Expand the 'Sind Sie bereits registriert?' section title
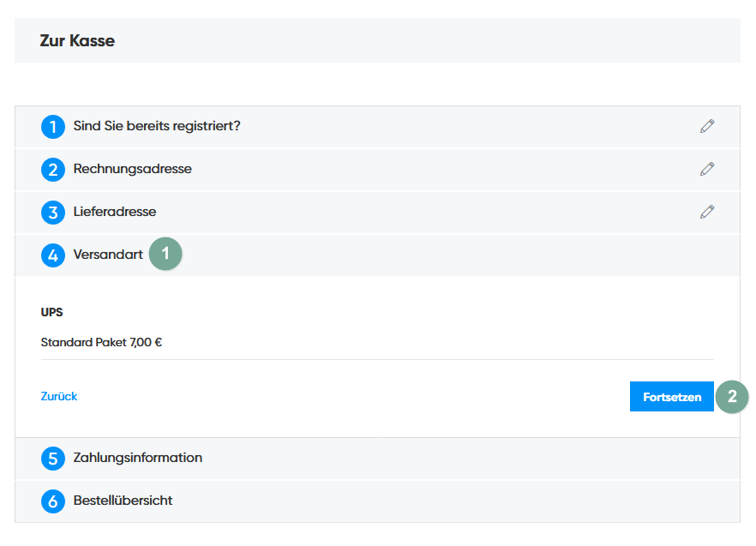Screen dimensions: 756x546 (x=157, y=126)
